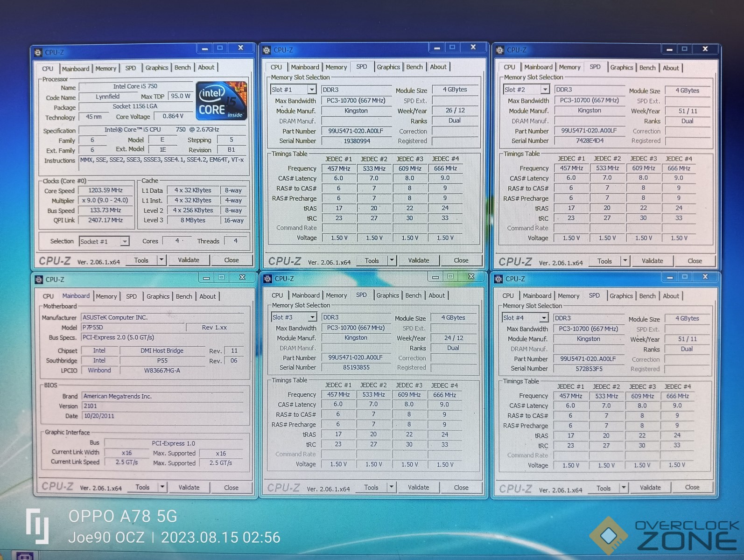
Task: Click the Tools button in the Slot #2 window
Action: pos(604,261)
